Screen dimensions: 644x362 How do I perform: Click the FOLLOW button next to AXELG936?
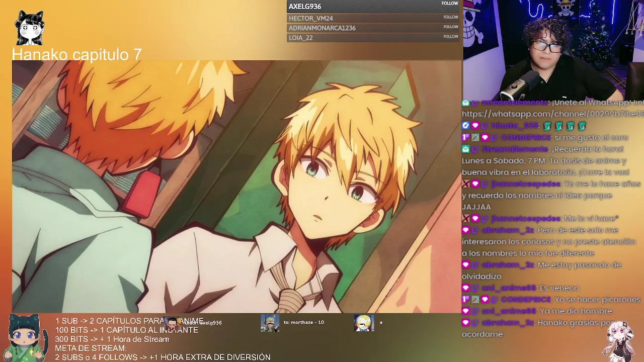click(x=450, y=4)
